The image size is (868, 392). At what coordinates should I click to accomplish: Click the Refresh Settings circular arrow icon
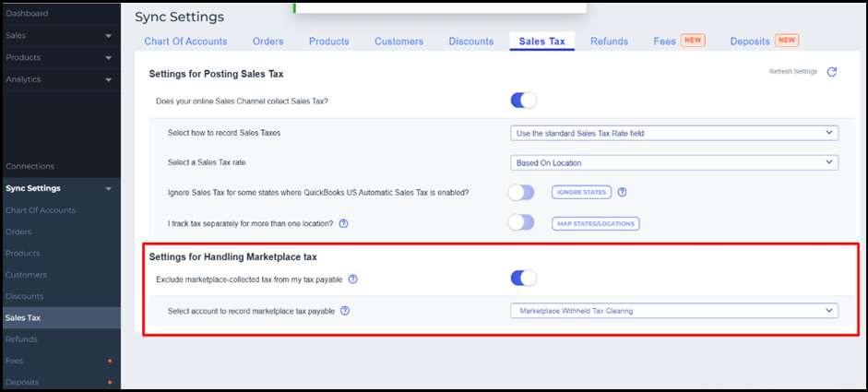point(832,72)
